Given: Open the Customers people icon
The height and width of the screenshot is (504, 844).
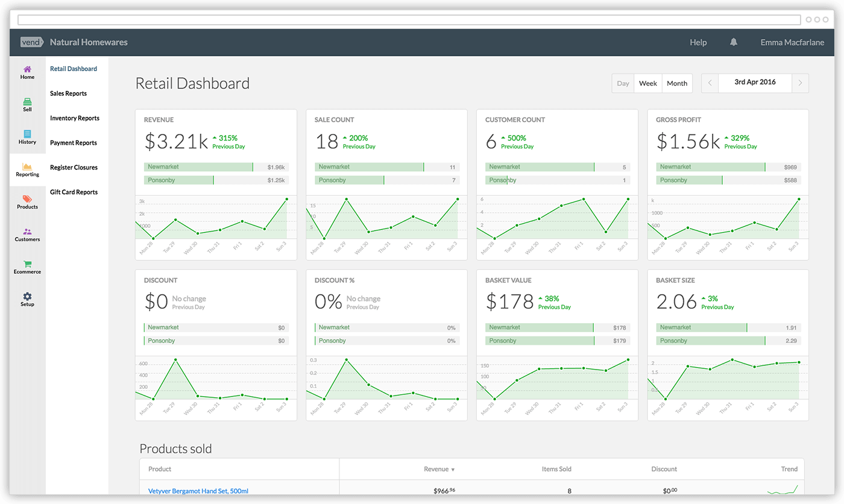Looking at the screenshot, I should pyautogui.click(x=27, y=232).
